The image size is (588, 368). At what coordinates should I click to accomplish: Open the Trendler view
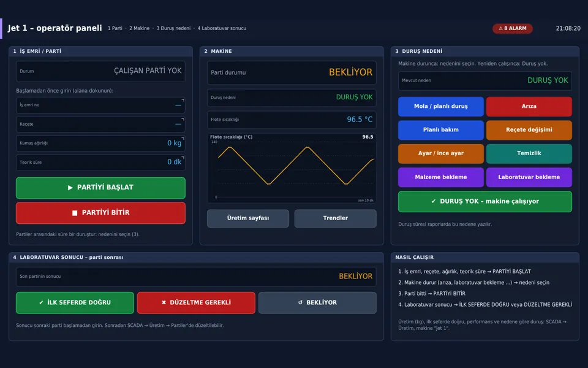click(335, 218)
